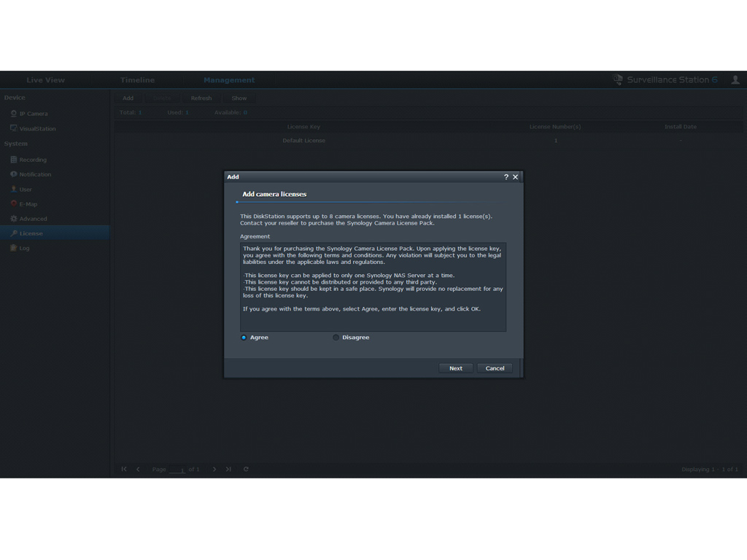Click the Next button in dialog

(x=455, y=368)
